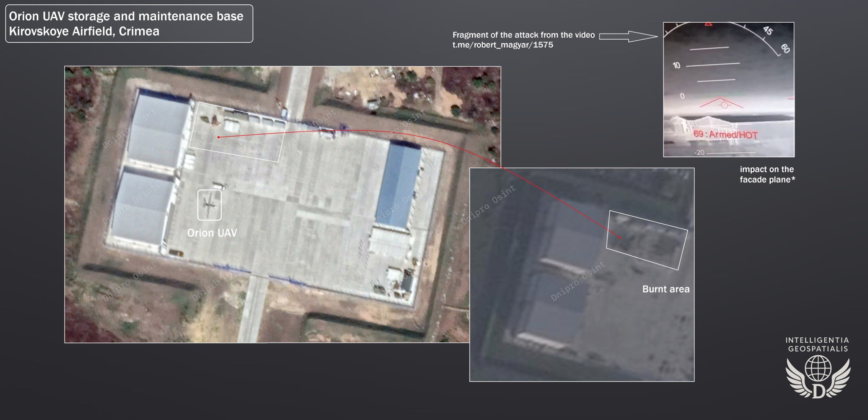The height and width of the screenshot is (420, 868).
Task: Click the Orion UAV aircraft outline box
Action: pos(210,205)
